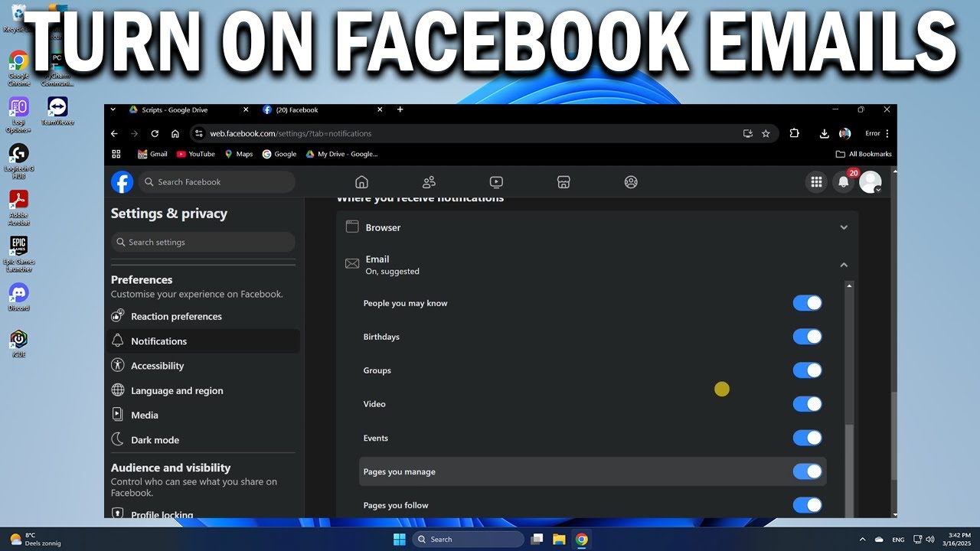Toggle People you may know email switch
This screenshot has width=980, height=551.
807,303
